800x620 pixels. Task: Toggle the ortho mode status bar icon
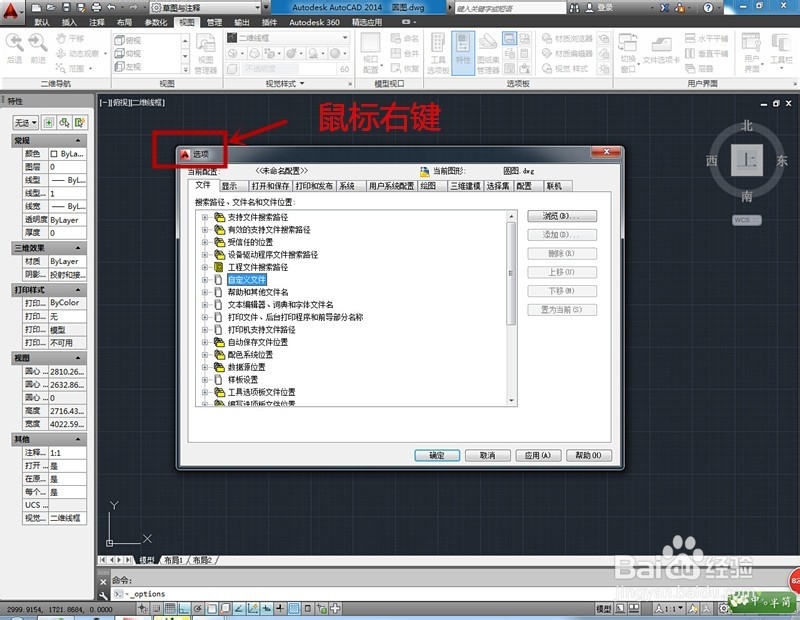pyautogui.click(x=183, y=608)
